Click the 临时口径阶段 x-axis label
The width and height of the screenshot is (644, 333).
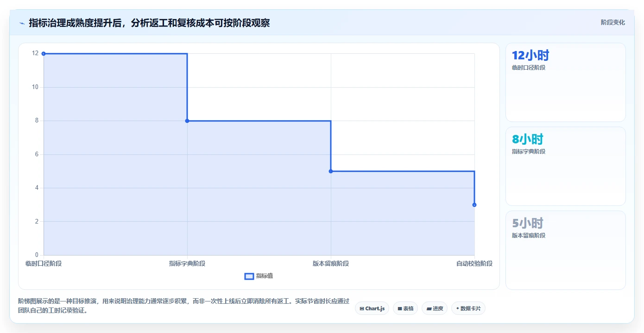[44, 263]
